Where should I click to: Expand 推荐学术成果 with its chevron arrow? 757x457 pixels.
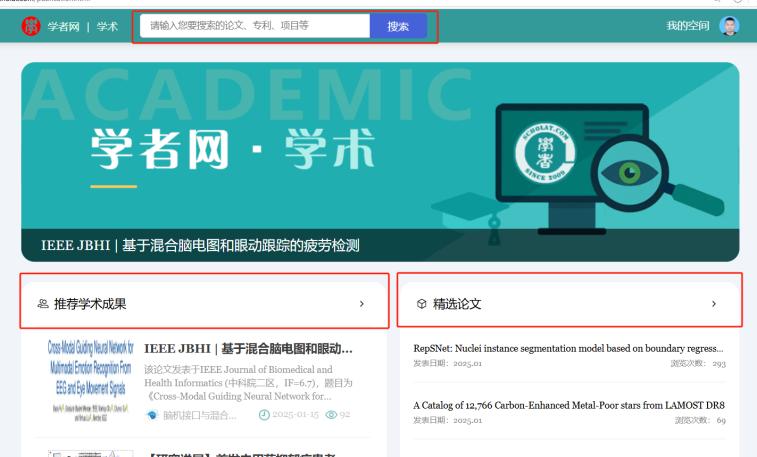pos(362,304)
